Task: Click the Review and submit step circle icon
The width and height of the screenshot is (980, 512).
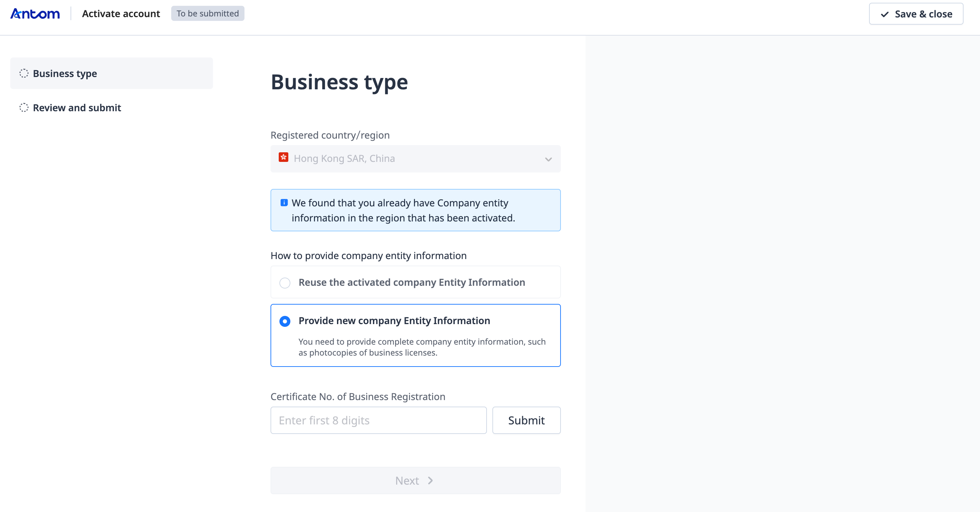Action: [x=24, y=107]
